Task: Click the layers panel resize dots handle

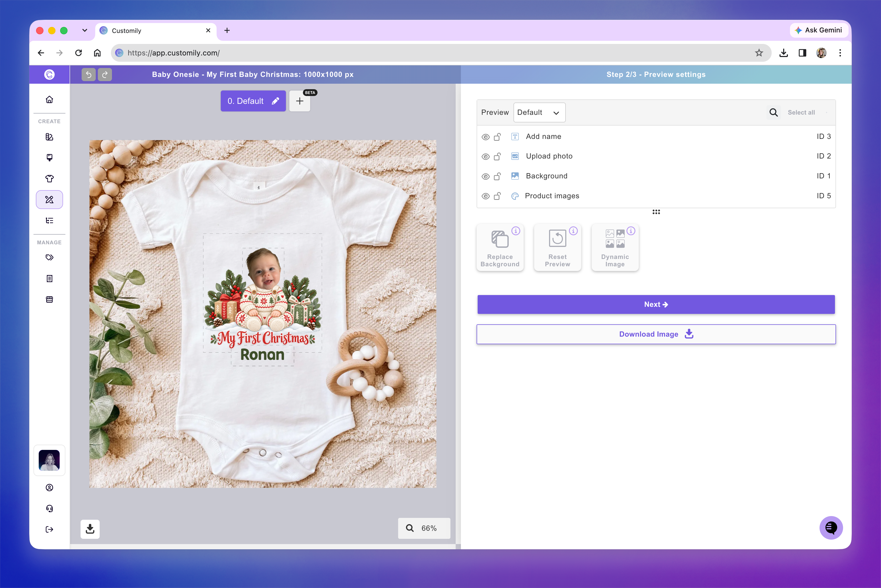Action: (x=656, y=212)
